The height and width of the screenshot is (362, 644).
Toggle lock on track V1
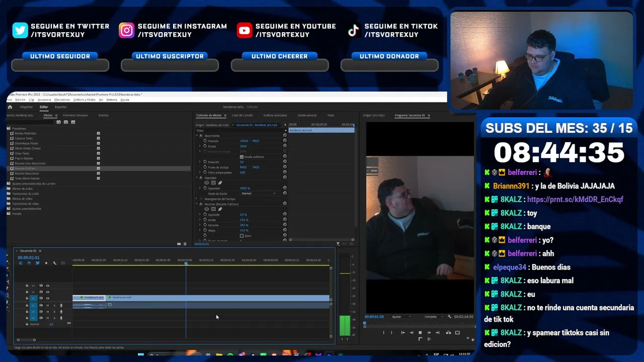click(x=27, y=298)
